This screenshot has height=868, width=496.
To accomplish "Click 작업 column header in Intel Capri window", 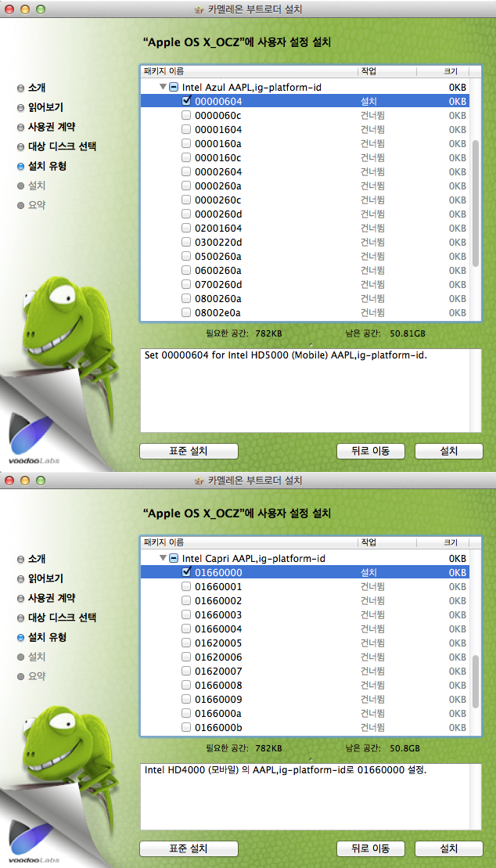I will (x=386, y=542).
